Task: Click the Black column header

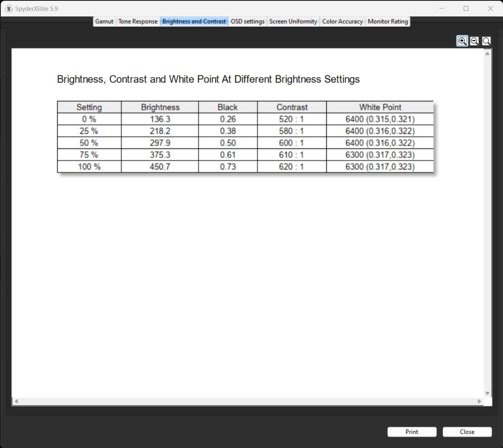Action: tap(228, 107)
